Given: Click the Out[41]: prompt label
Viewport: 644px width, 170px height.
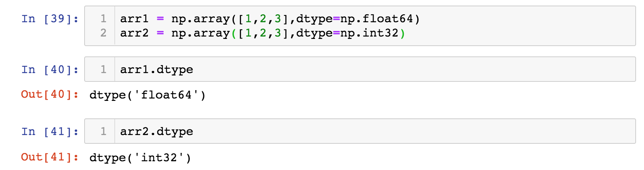Looking at the screenshot, I should coord(50,157).
